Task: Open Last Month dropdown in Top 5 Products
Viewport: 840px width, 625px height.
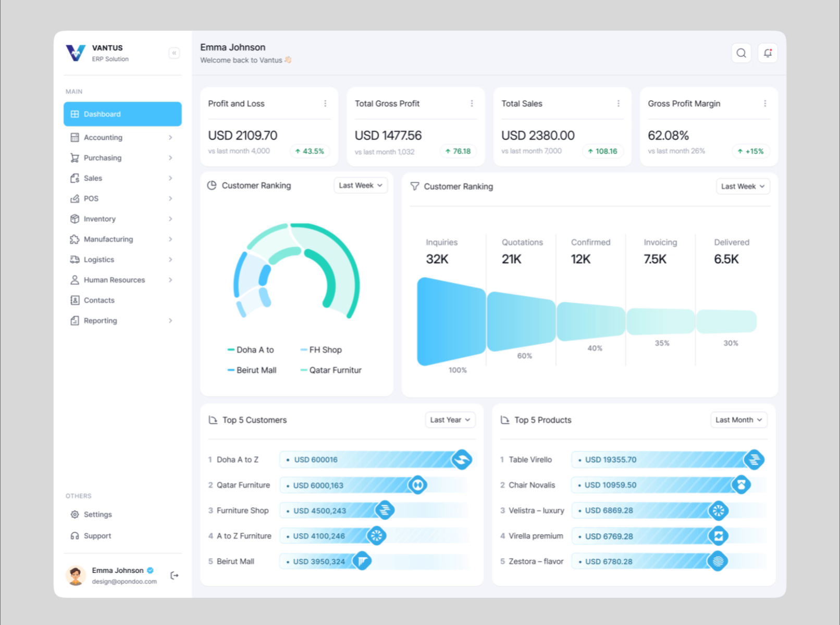Action: pyautogui.click(x=738, y=420)
